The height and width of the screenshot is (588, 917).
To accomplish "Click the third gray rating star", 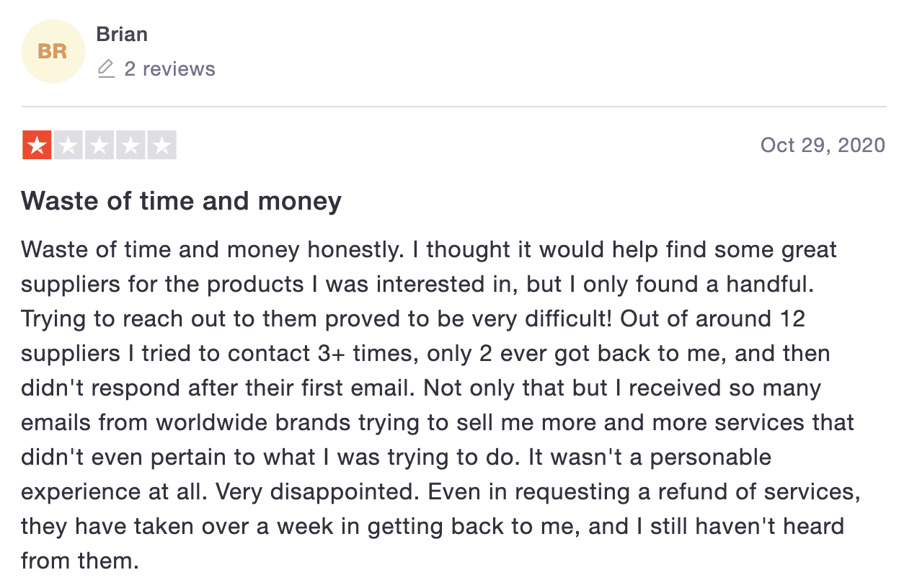I will point(99,146).
